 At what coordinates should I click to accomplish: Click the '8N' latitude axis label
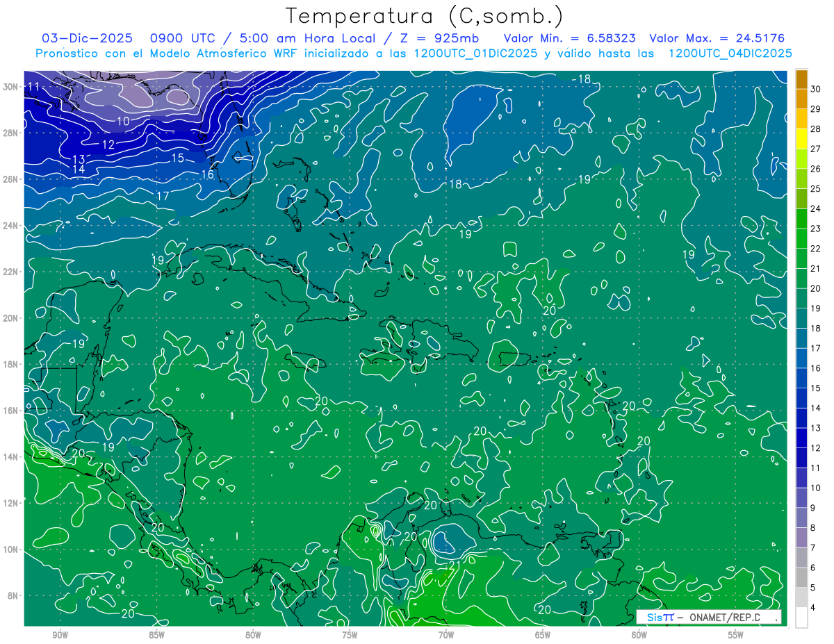point(13,595)
